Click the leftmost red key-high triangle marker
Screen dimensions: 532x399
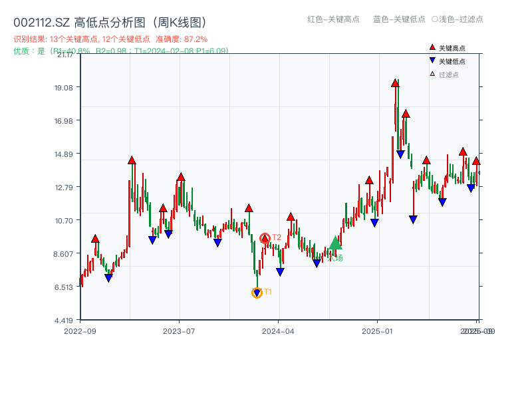tap(95, 237)
